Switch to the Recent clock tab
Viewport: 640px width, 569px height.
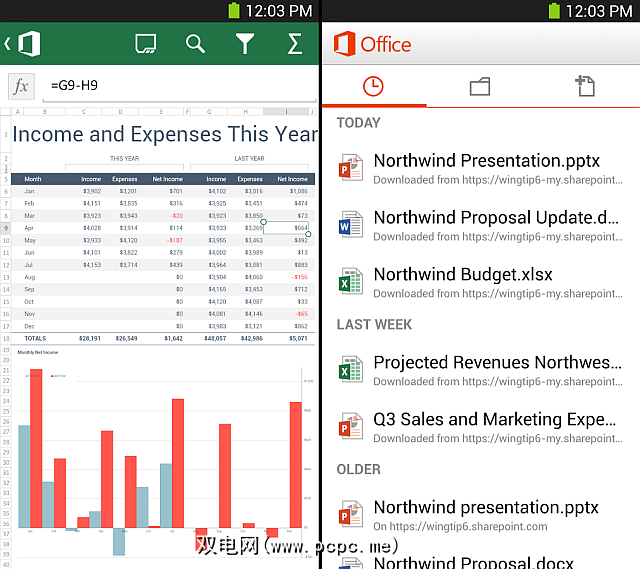[x=373, y=87]
